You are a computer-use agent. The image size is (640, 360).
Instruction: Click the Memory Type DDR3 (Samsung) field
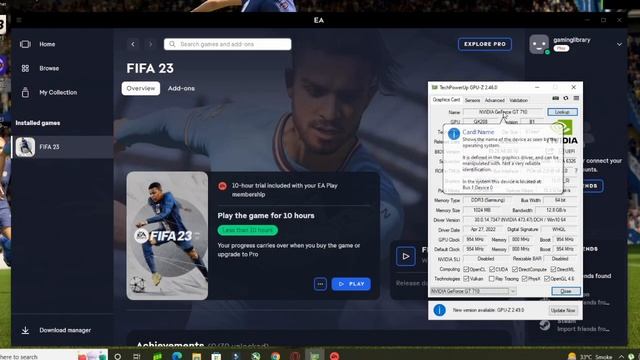pos(488,200)
